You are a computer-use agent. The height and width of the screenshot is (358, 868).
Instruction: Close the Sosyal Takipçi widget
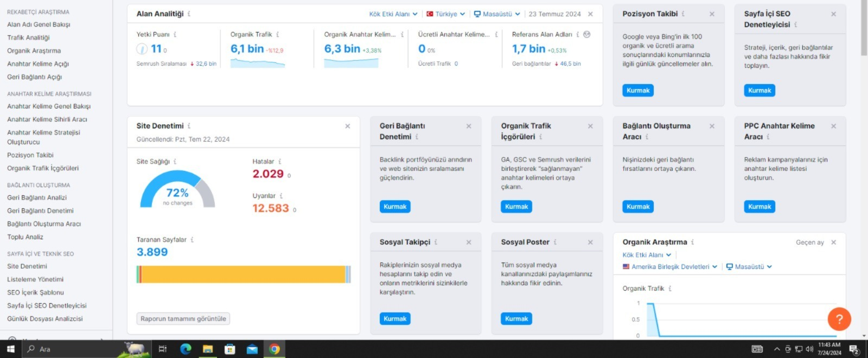[x=469, y=242]
